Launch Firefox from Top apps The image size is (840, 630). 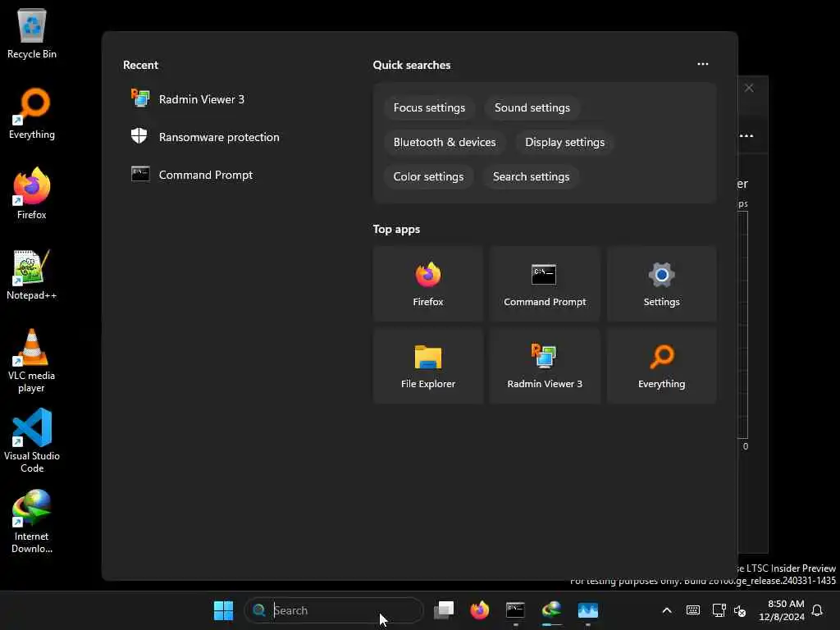point(428,284)
